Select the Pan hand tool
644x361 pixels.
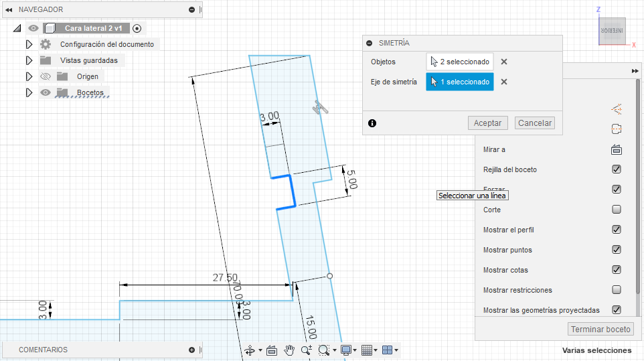(x=289, y=350)
